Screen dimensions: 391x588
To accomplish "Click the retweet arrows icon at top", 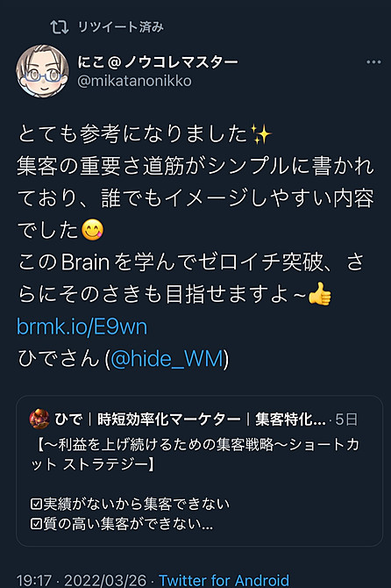I will click(x=59, y=26).
